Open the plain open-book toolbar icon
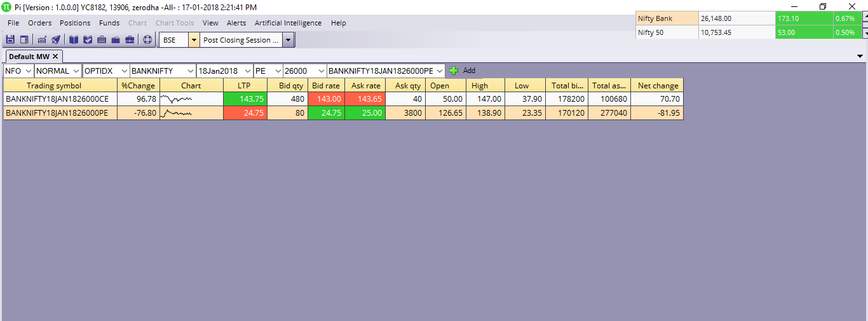Image resolution: width=868 pixels, height=321 pixels. point(74,40)
